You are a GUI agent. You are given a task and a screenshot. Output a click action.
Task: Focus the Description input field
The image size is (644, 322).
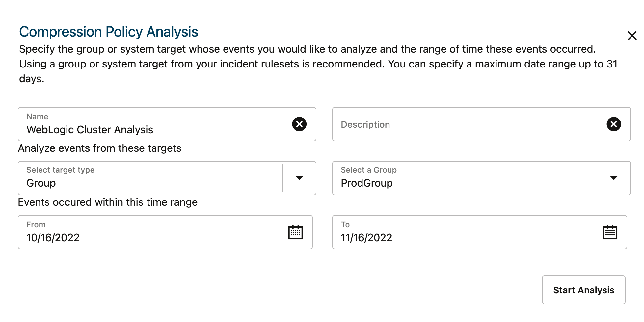pos(468,124)
